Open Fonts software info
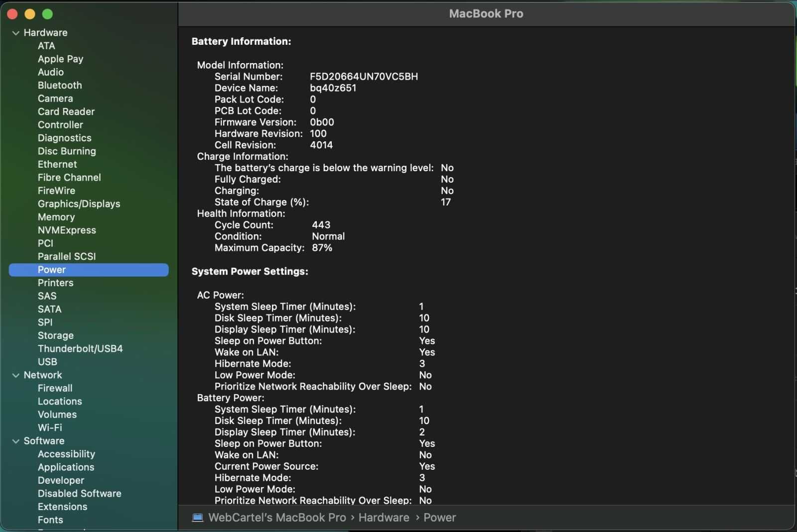This screenshot has width=797, height=532. 50,520
